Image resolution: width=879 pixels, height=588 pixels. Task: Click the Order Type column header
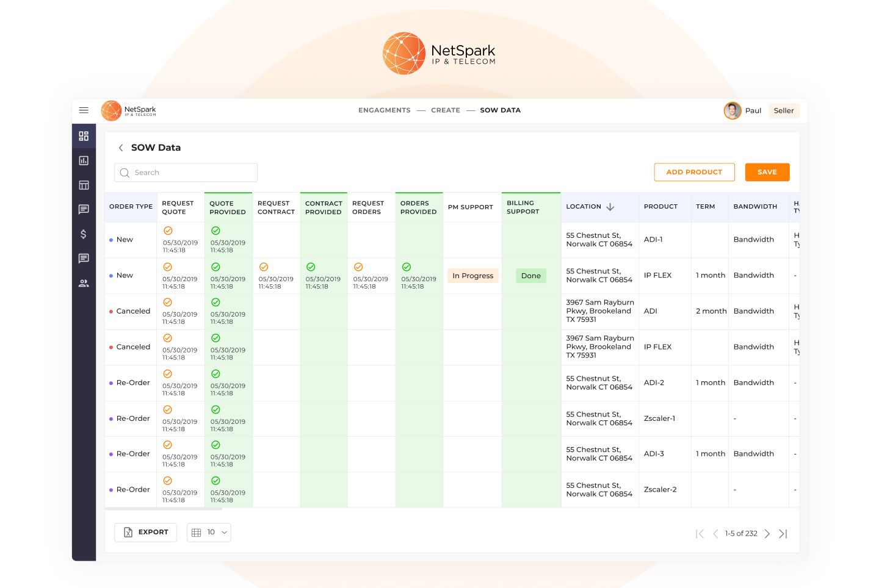pos(131,207)
